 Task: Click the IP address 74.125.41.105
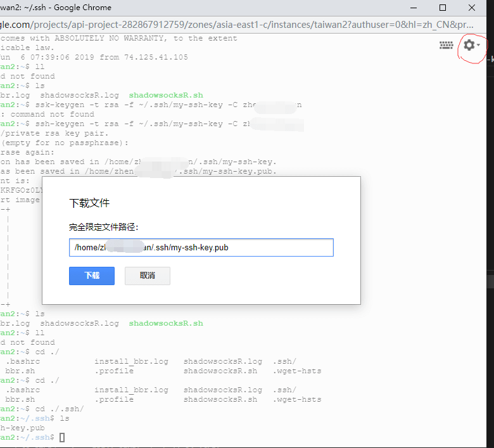coord(158,57)
